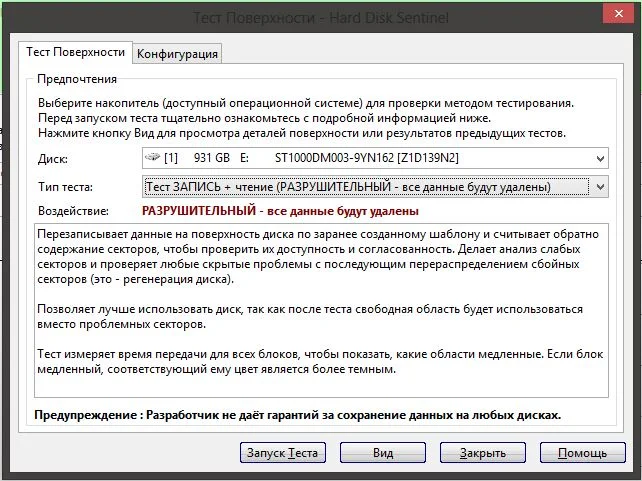Image resolution: width=642 pixels, height=481 pixels.
Task: Click the Тип теста: label
Action: click(x=66, y=187)
